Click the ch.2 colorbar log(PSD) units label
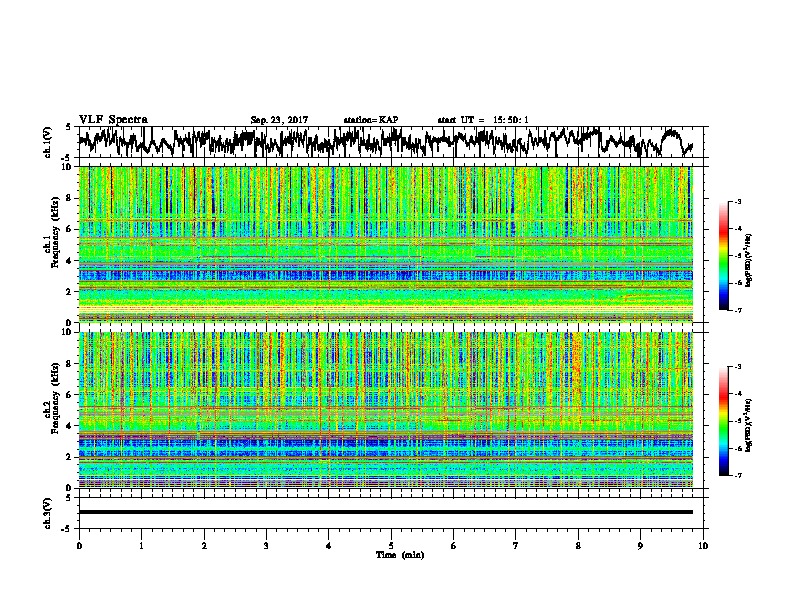This screenshot has width=792, height=612. [x=749, y=425]
